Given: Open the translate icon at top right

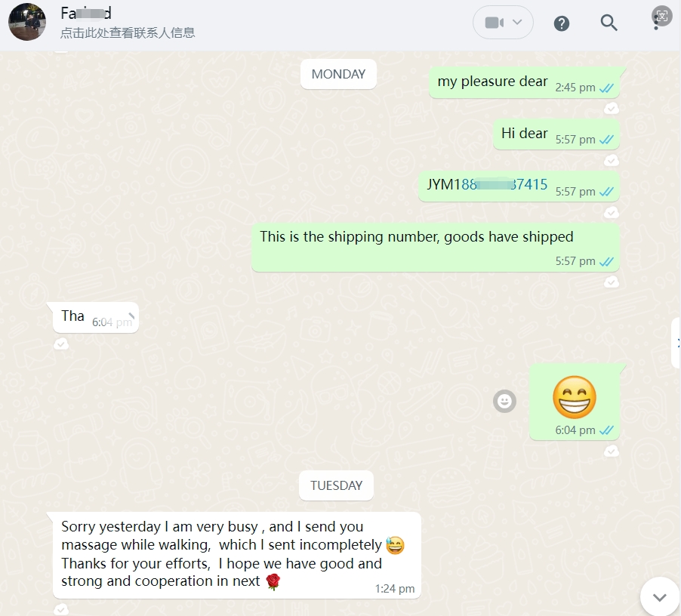Looking at the screenshot, I should (x=662, y=16).
